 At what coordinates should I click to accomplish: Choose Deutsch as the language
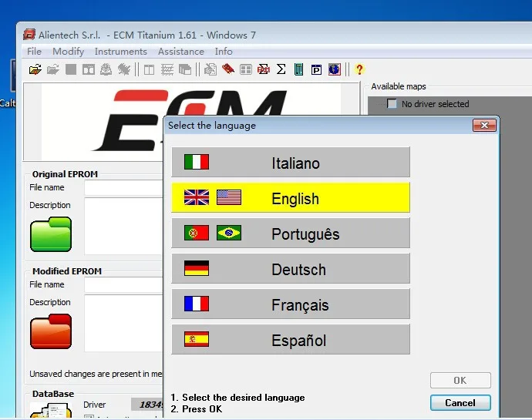(x=291, y=268)
